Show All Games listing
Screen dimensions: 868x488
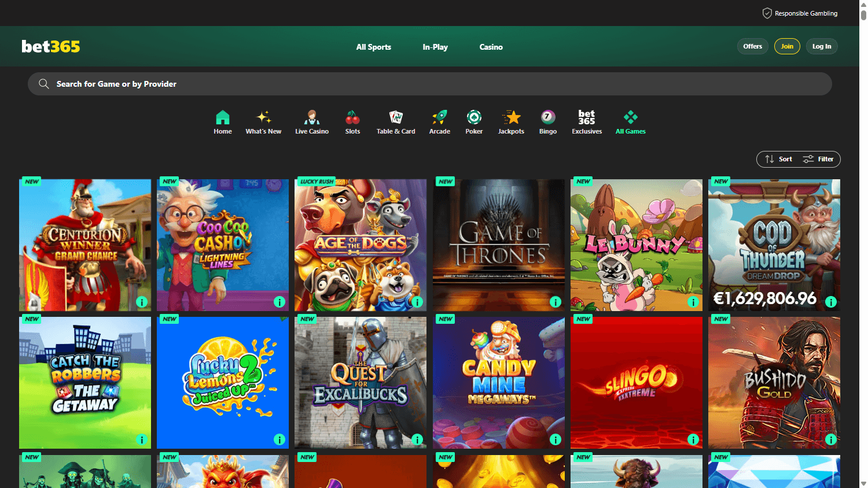click(630, 121)
